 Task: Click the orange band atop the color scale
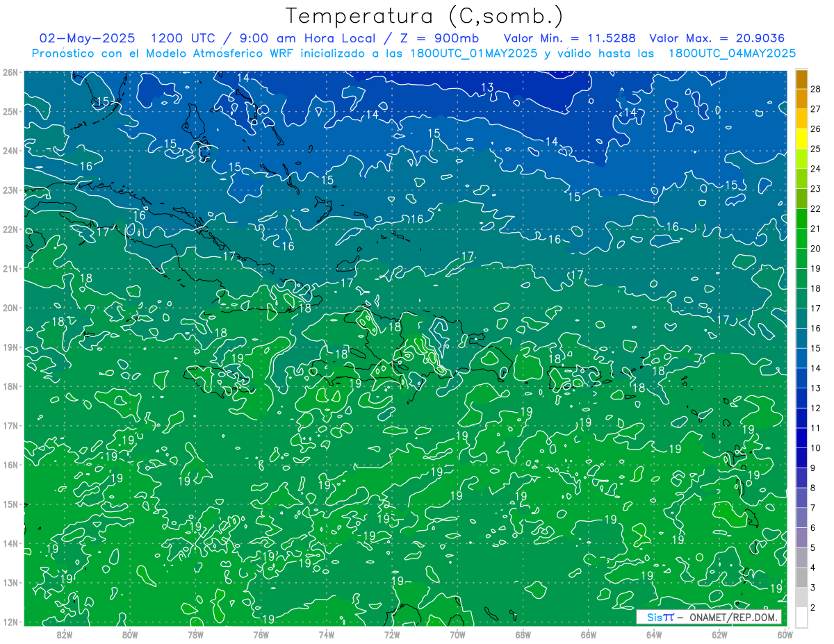802,79
